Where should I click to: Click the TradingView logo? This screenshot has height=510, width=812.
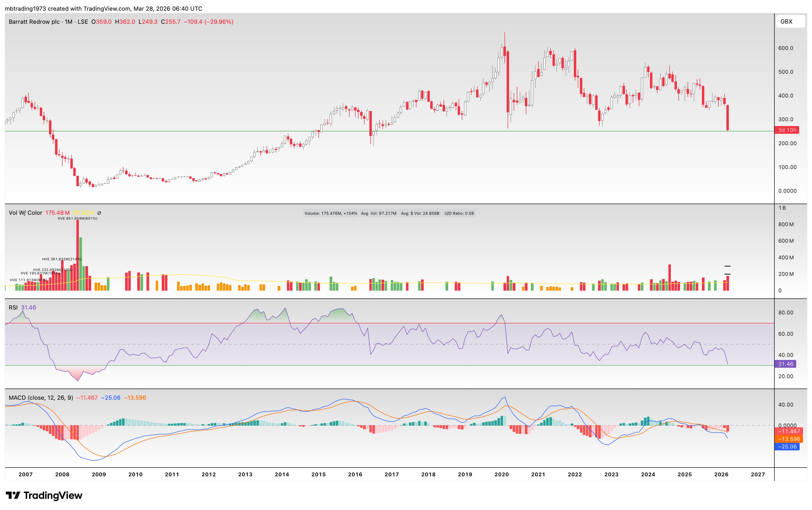[44, 495]
